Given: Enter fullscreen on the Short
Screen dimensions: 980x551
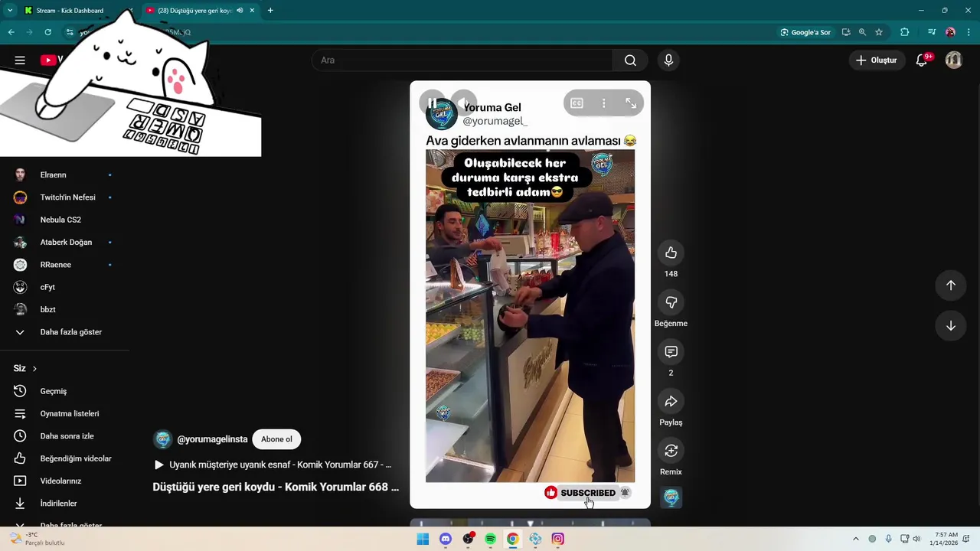Looking at the screenshot, I should coord(630,103).
